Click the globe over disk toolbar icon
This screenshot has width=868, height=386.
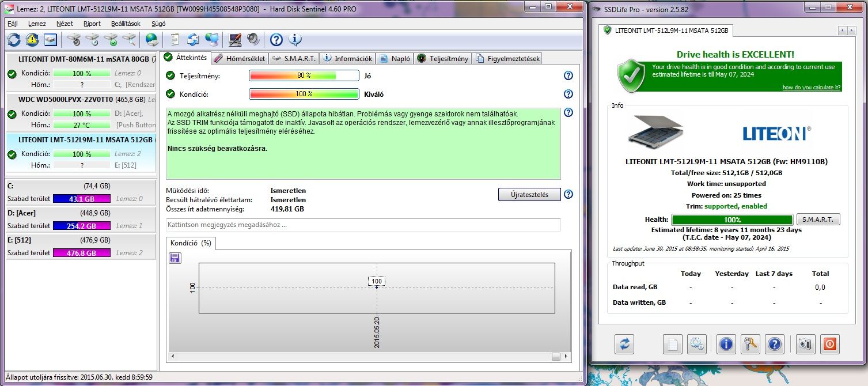coord(151,40)
